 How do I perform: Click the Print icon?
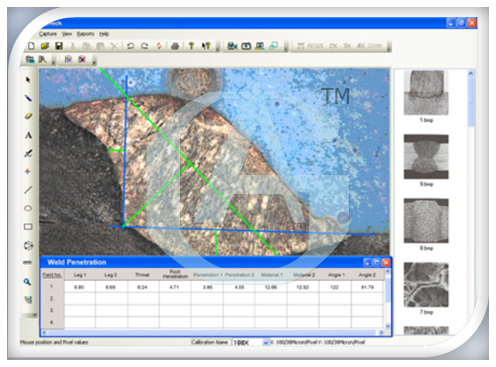(x=175, y=46)
